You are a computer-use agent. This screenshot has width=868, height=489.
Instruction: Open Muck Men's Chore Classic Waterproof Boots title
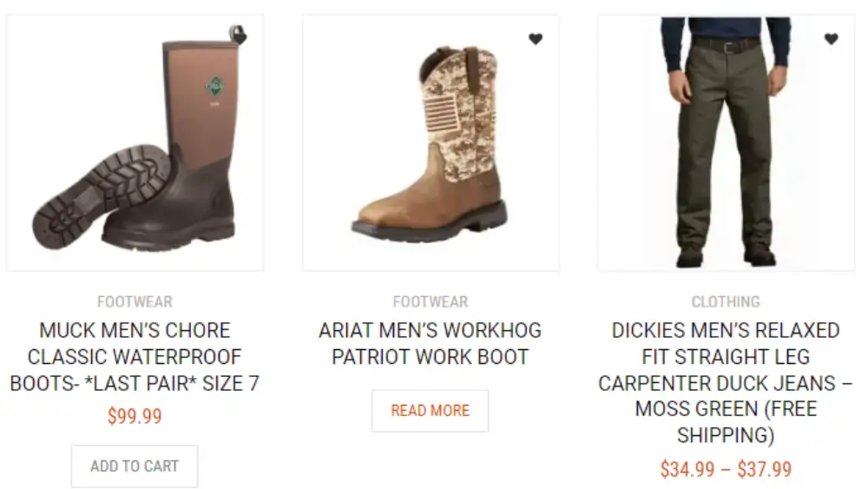coord(135,357)
